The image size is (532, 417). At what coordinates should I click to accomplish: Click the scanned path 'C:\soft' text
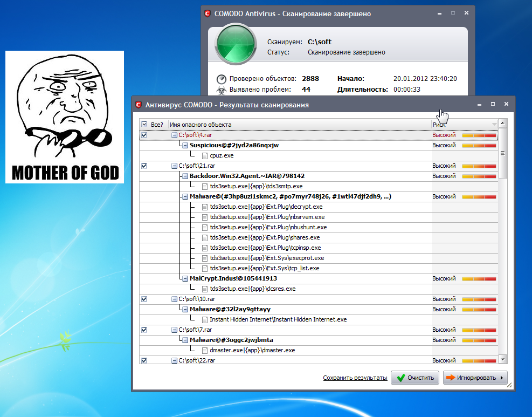tap(319, 42)
